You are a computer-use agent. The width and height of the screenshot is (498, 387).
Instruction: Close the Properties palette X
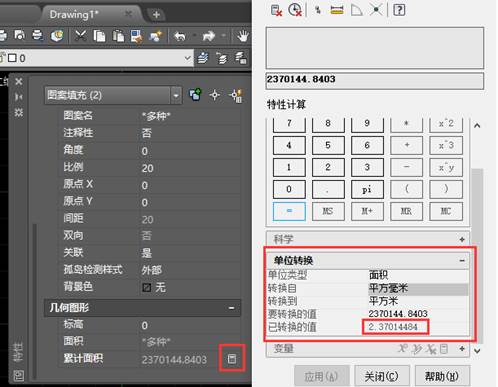[19, 81]
